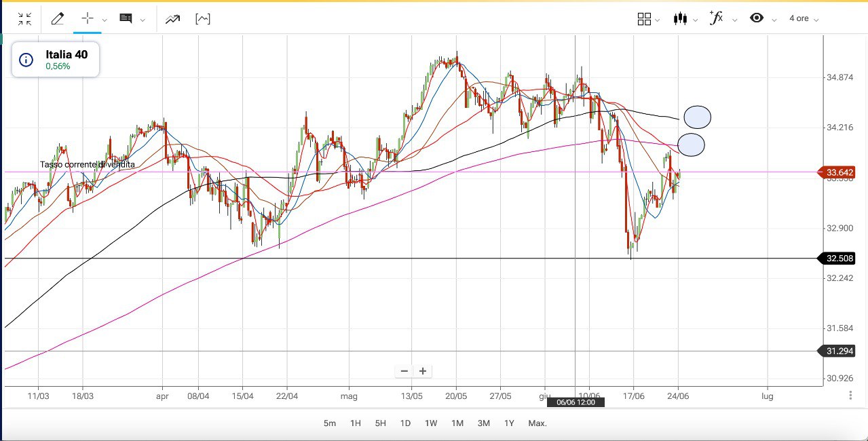Click the fx add indicator icon
The image size is (868, 441).
716,18
